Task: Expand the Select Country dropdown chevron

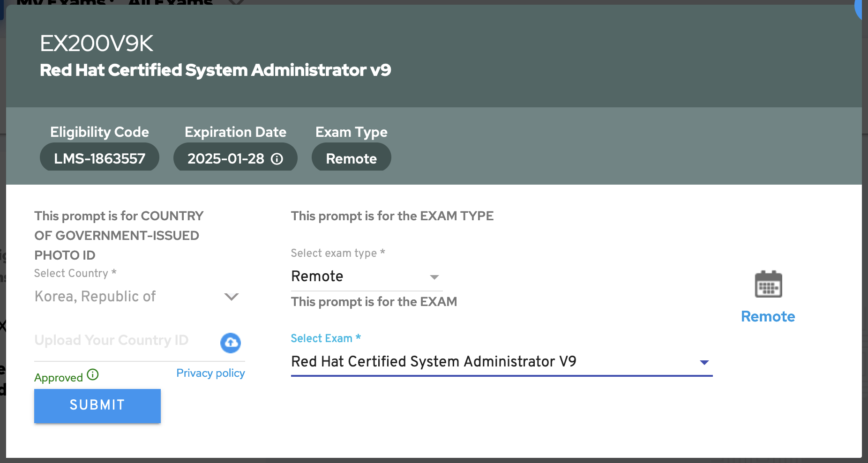Action: (232, 297)
